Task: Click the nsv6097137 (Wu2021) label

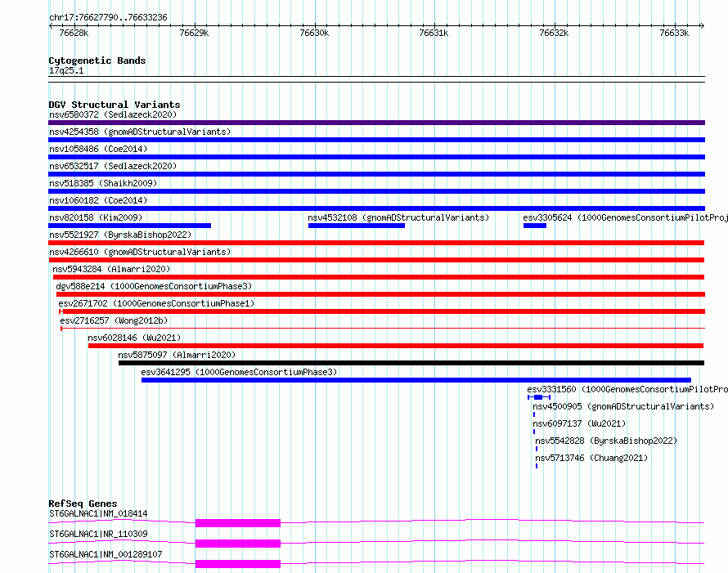Action: coord(579,423)
